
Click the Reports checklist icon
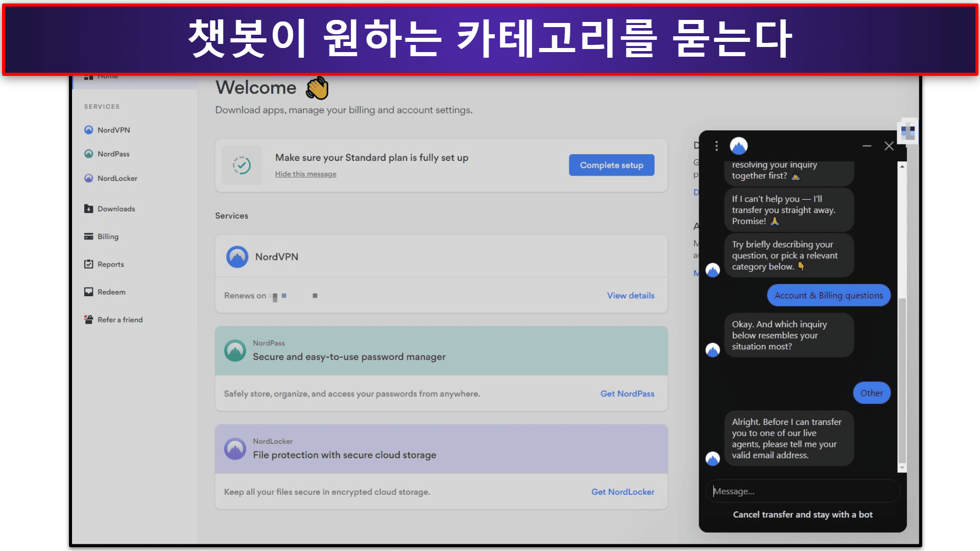[89, 264]
